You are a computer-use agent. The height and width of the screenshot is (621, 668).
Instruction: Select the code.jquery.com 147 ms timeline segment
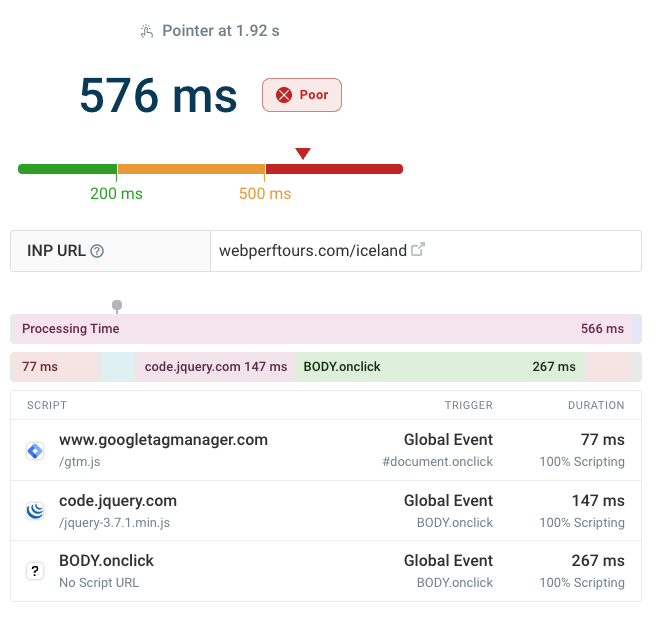(215, 367)
